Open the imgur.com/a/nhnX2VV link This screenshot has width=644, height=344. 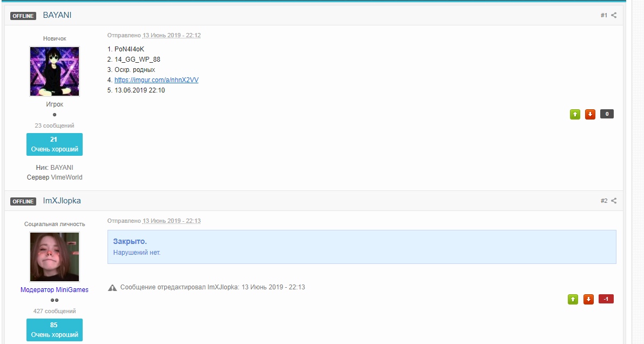tap(156, 80)
